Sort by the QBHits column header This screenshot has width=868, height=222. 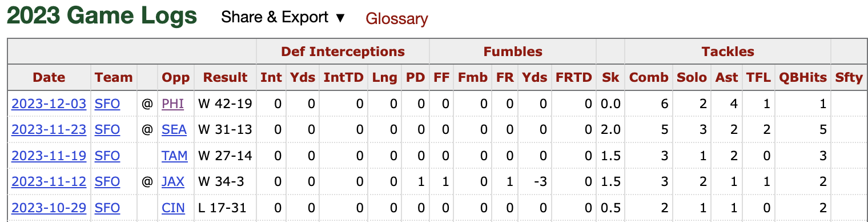pyautogui.click(x=803, y=78)
